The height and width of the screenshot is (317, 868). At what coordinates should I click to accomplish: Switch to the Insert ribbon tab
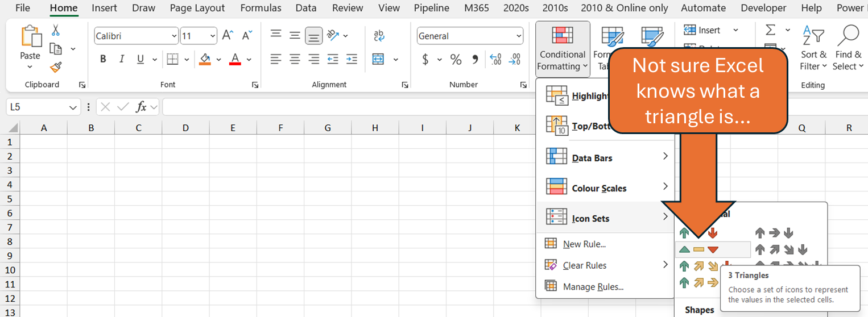(x=104, y=8)
